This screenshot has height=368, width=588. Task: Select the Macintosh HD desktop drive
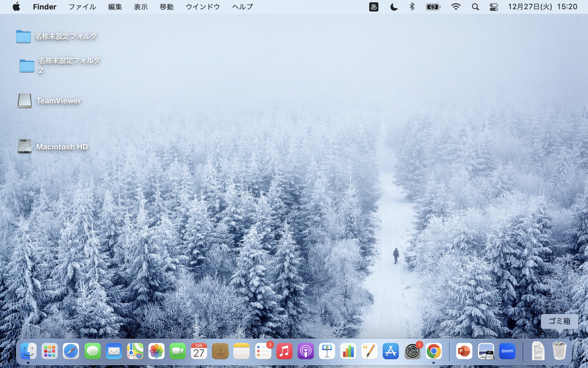tap(25, 146)
